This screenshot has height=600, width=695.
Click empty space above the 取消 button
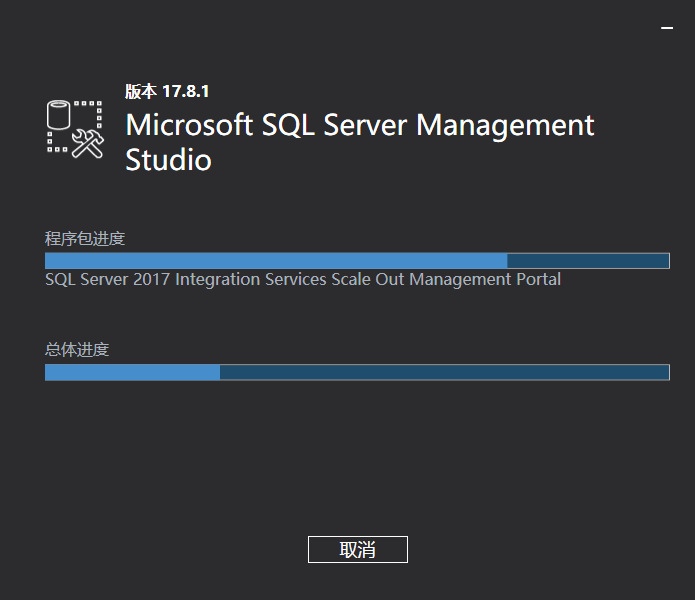click(x=357, y=470)
